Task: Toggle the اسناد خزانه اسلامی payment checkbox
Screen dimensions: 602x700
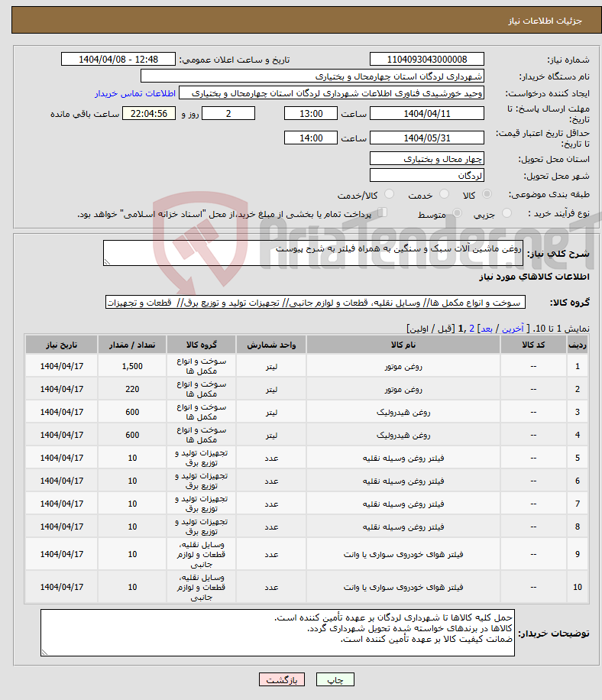Action: [x=382, y=212]
